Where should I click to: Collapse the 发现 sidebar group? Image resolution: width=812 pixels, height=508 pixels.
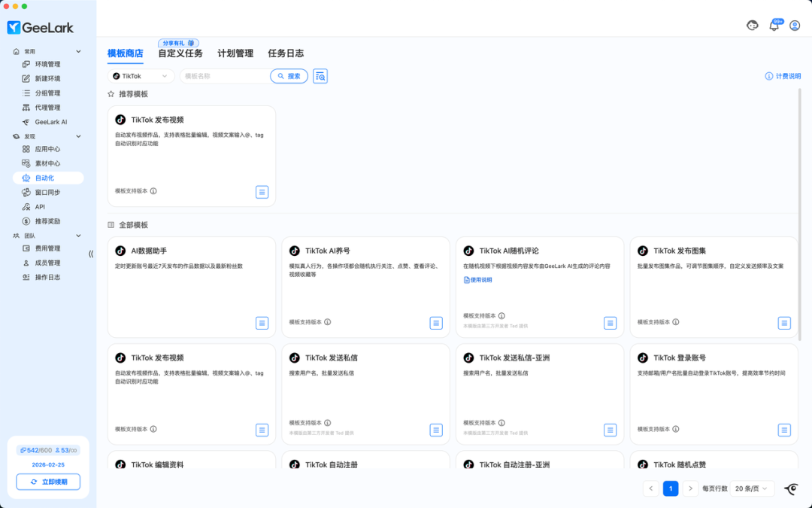(77, 137)
